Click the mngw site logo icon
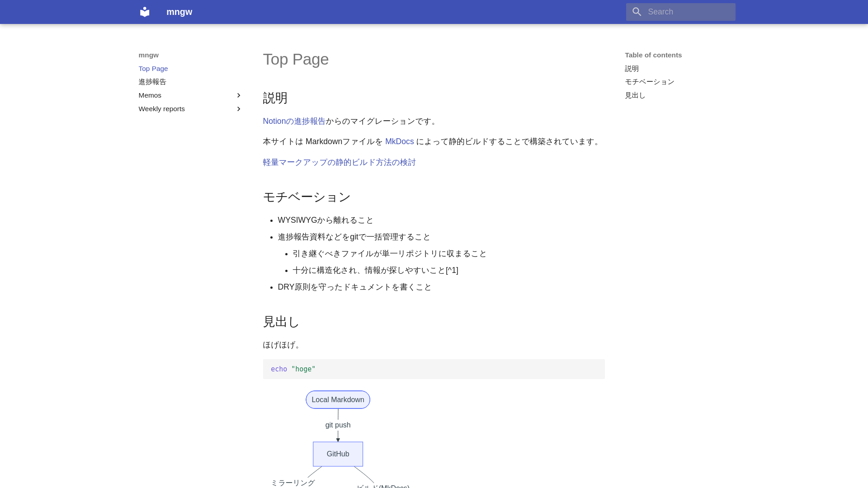 pos(145,12)
